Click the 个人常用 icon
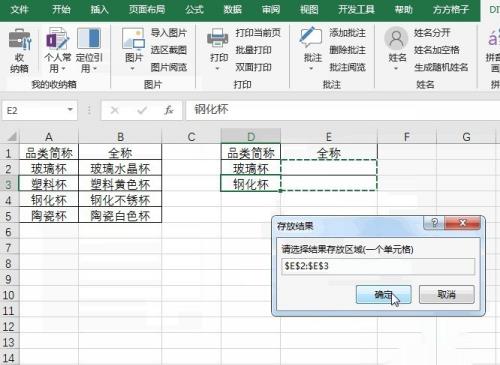This screenshot has width=500, height=365. click(57, 39)
